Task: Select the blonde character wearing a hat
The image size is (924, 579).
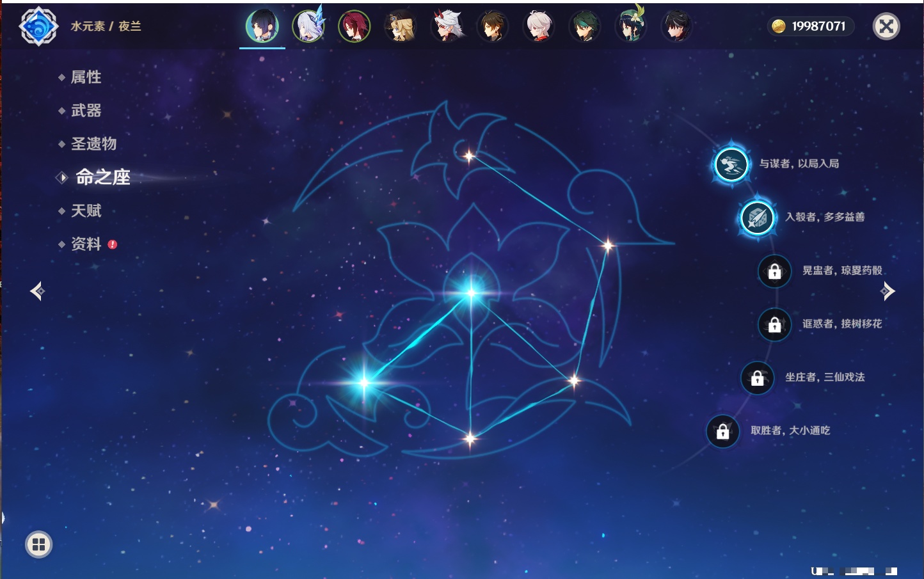Action: 401,26
